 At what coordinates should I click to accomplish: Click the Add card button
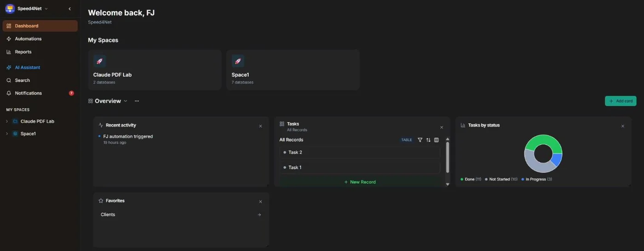621,101
